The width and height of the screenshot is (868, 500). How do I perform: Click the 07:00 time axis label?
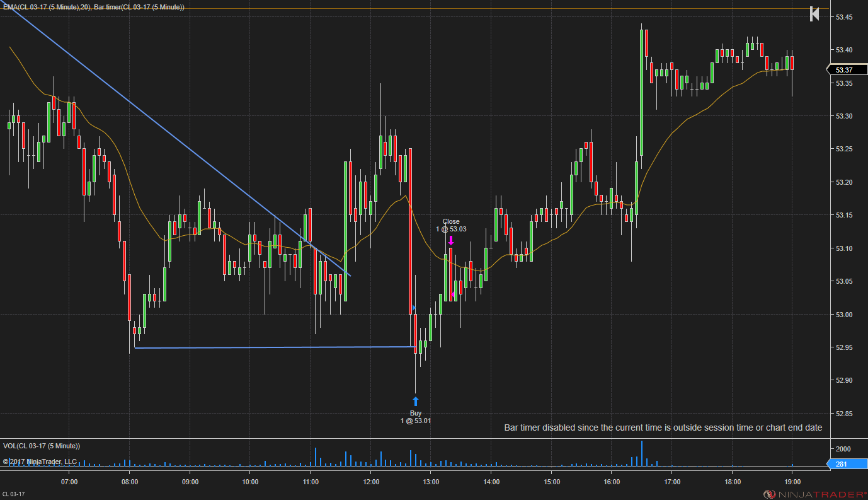coord(69,482)
